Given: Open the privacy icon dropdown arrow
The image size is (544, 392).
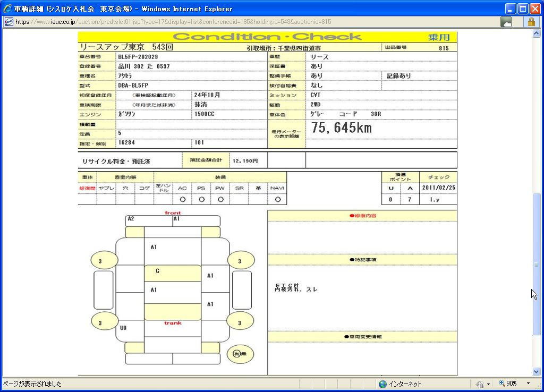Looking at the screenshot, I should [x=488, y=384].
